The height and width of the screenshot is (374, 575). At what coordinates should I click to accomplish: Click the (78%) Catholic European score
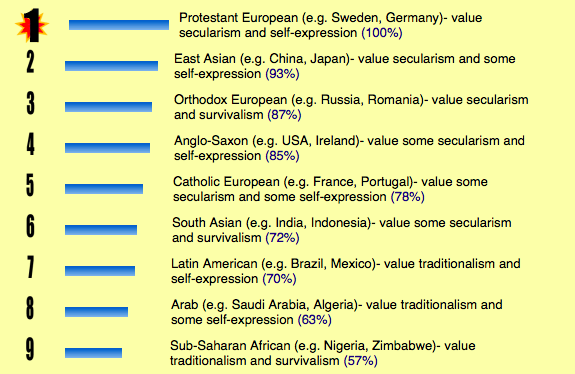click(x=407, y=197)
